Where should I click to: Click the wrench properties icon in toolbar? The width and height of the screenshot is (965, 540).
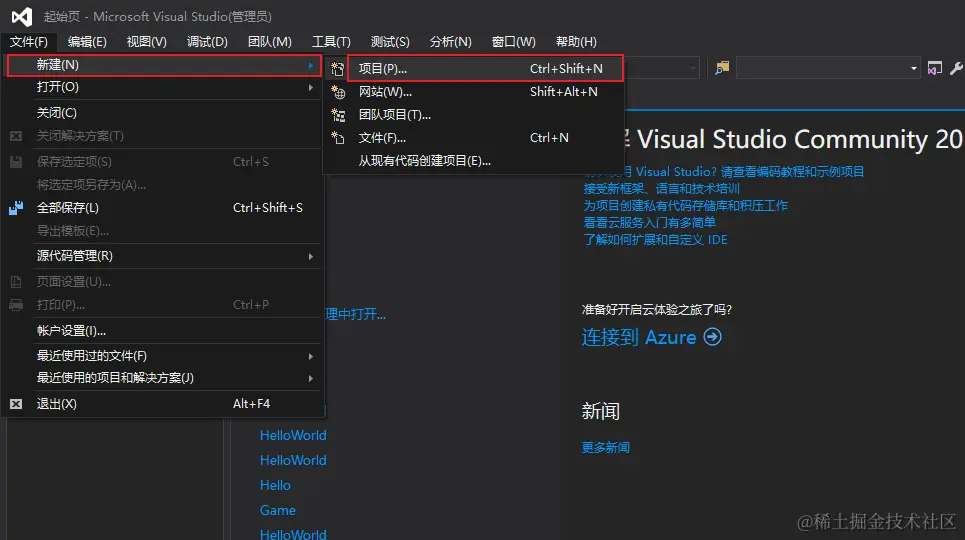coord(956,68)
